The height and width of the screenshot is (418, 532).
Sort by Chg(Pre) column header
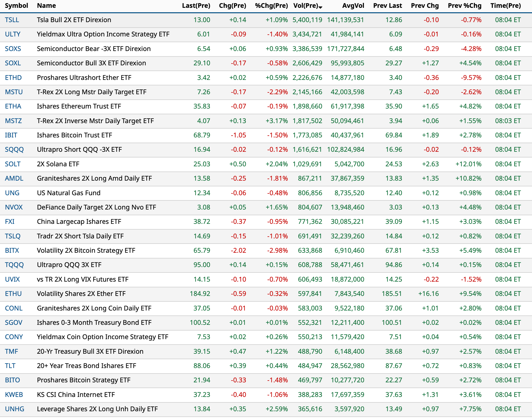pos(232,6)
